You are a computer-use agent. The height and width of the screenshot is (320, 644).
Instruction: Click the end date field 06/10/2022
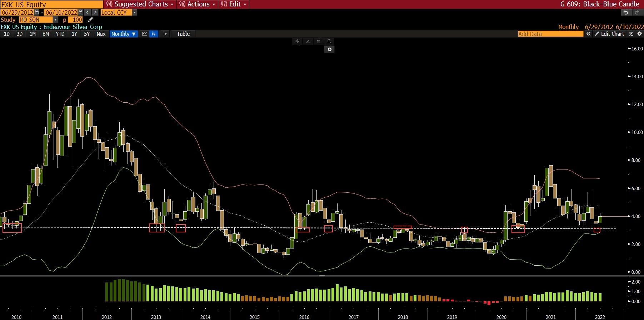pos(61,13)
